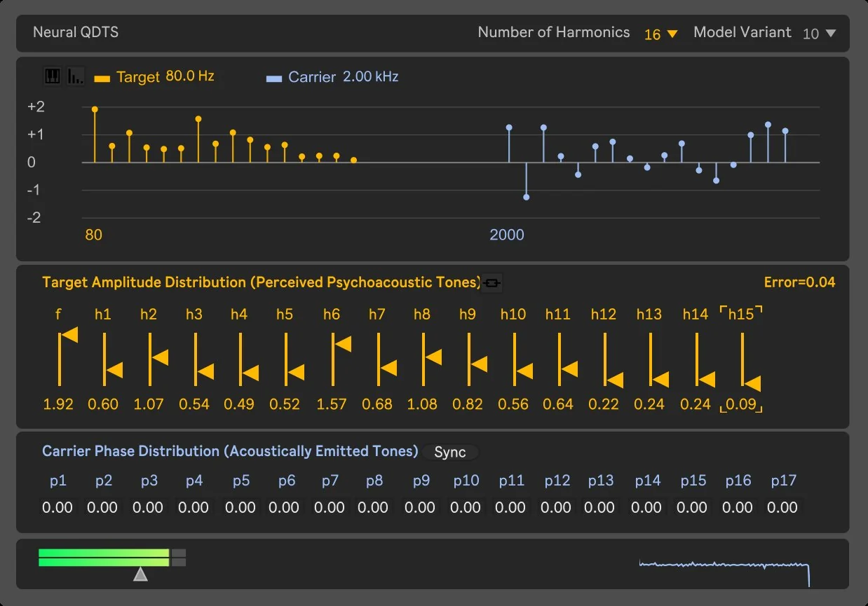Click the p1 phase value field
This screenshot has height=606, width=868.
tap(57, 508)
